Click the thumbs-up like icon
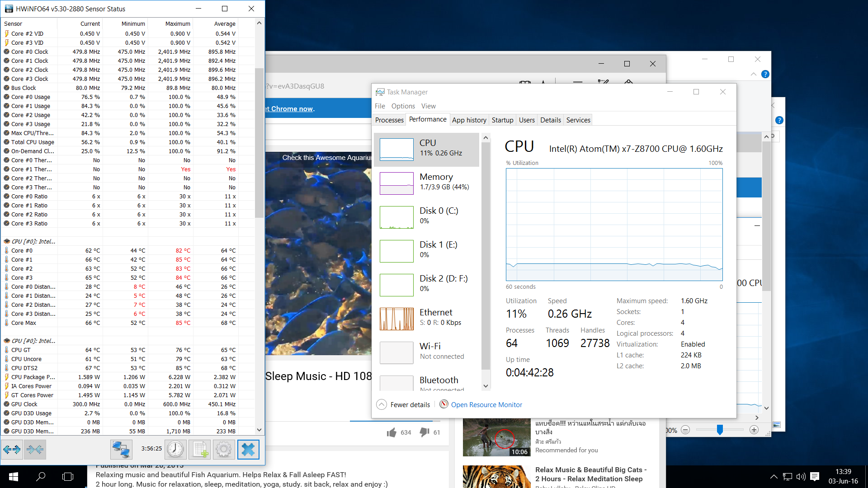This screenshot has height=488, width=868. tap(392, 432)
